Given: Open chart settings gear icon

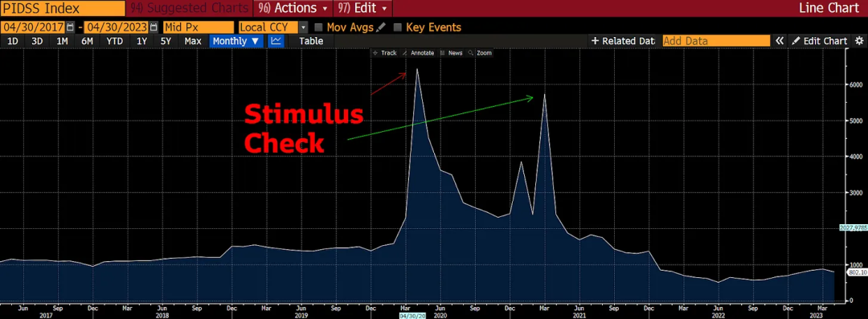Looking at the screenshot, I should point(859,41).
